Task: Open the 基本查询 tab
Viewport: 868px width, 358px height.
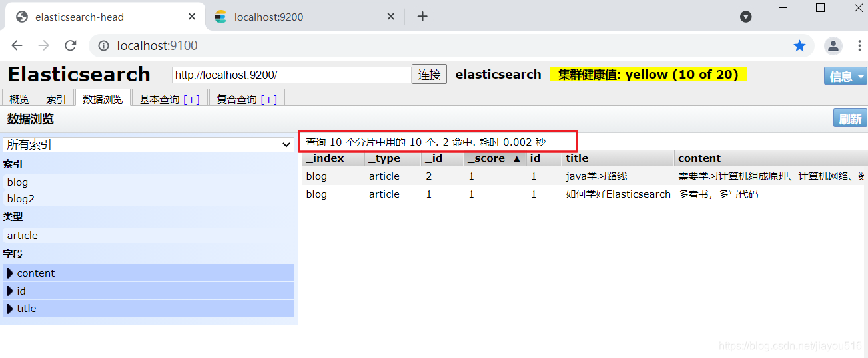Action: tap(159, 99)
